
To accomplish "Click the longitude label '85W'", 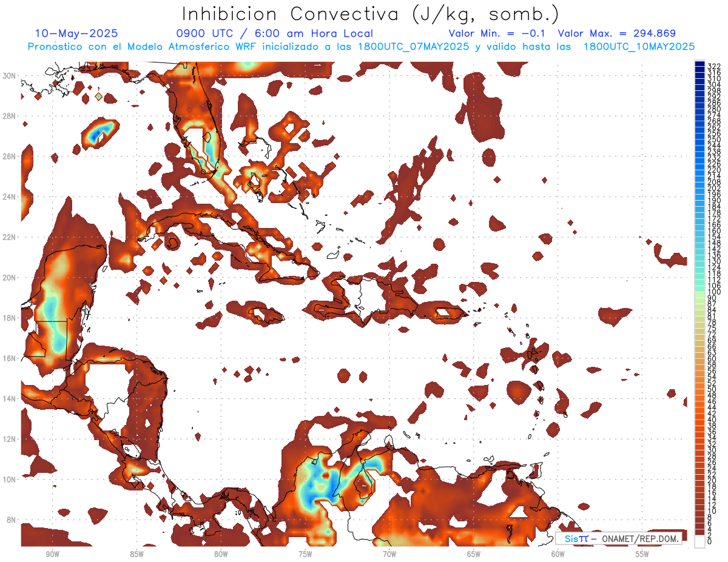I will (136, 554).
